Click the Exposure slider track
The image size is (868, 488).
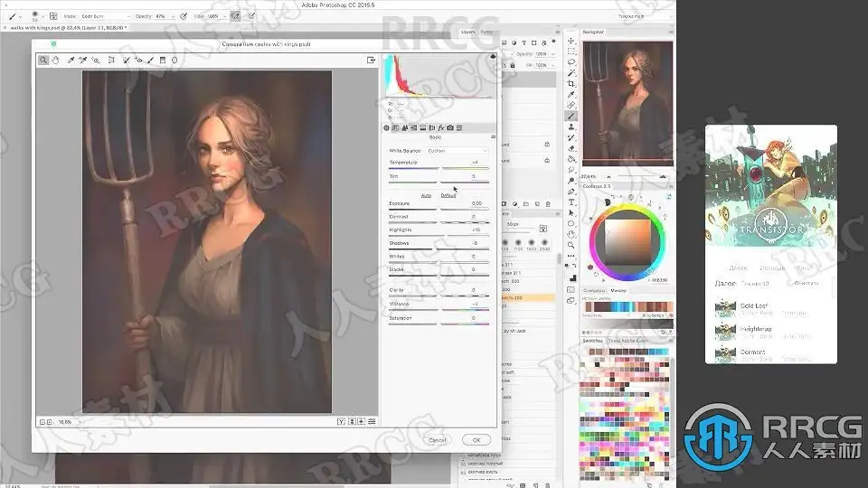point(439,209)
